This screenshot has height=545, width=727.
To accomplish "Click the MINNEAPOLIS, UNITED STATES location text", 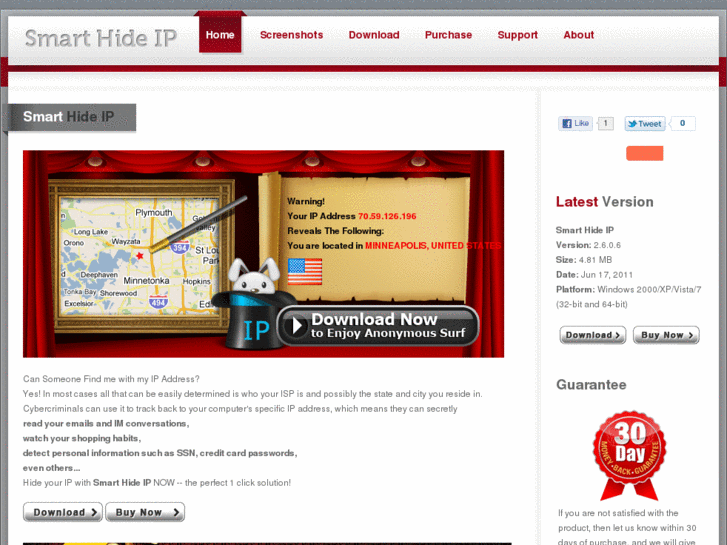I will (433, 246).
